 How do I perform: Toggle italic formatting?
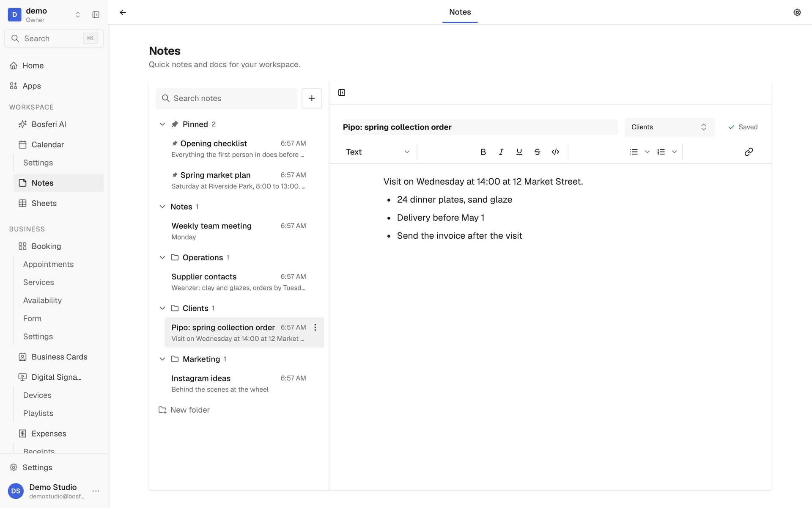pyautogui.click(x=501, y=152)
